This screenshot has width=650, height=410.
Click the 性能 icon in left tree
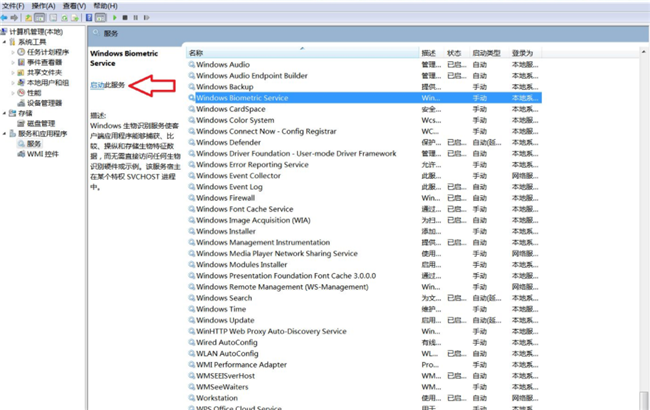(x=21, y=92)
